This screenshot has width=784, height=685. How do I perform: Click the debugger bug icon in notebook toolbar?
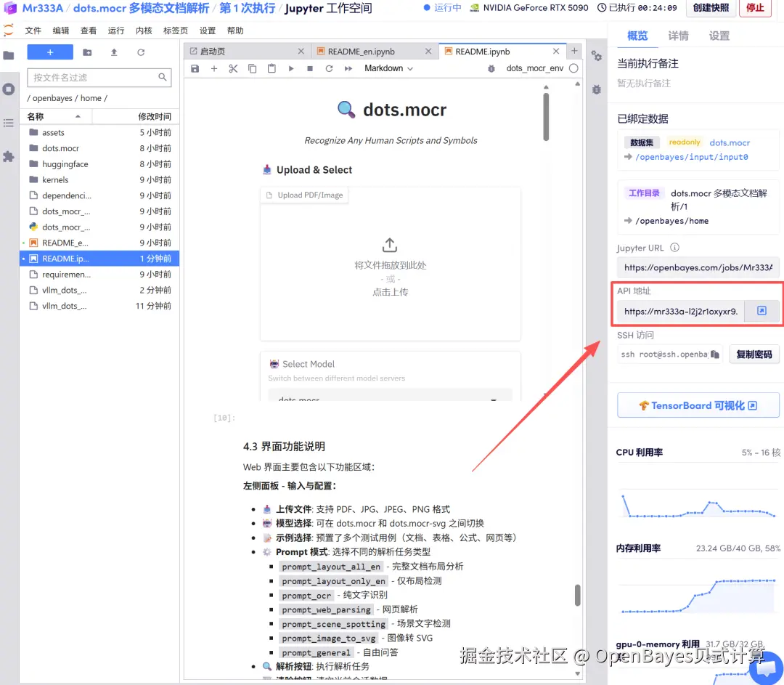[491, 68]
